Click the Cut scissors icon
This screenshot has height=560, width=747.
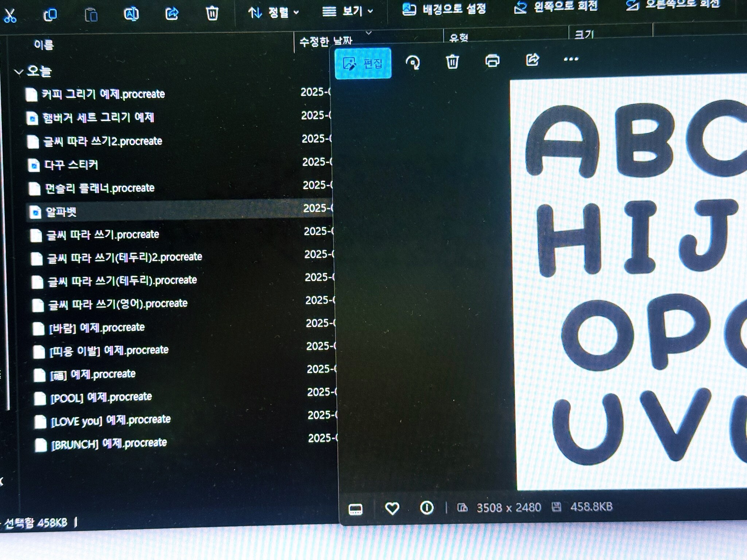point(10,15)
